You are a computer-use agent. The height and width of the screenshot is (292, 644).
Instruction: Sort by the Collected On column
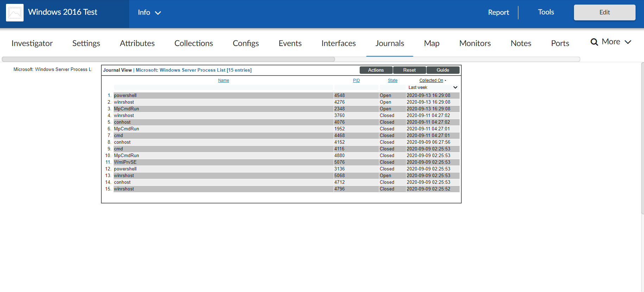(431, 80)
